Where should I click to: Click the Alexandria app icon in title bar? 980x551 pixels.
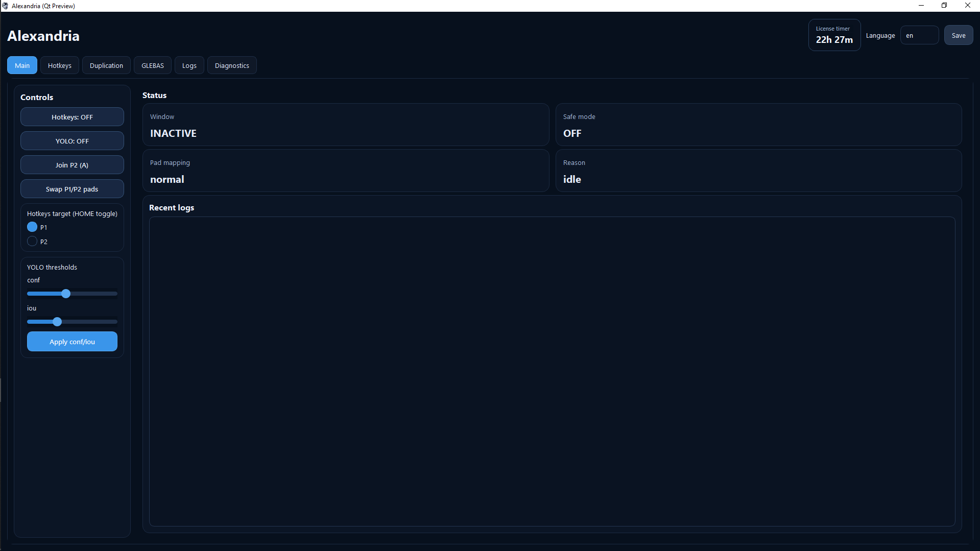(x=5, y=6)
